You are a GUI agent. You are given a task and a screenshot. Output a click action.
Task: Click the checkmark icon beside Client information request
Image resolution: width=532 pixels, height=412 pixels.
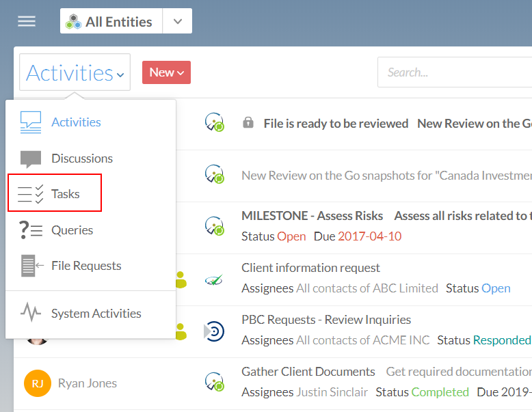(x=214, y=280)
